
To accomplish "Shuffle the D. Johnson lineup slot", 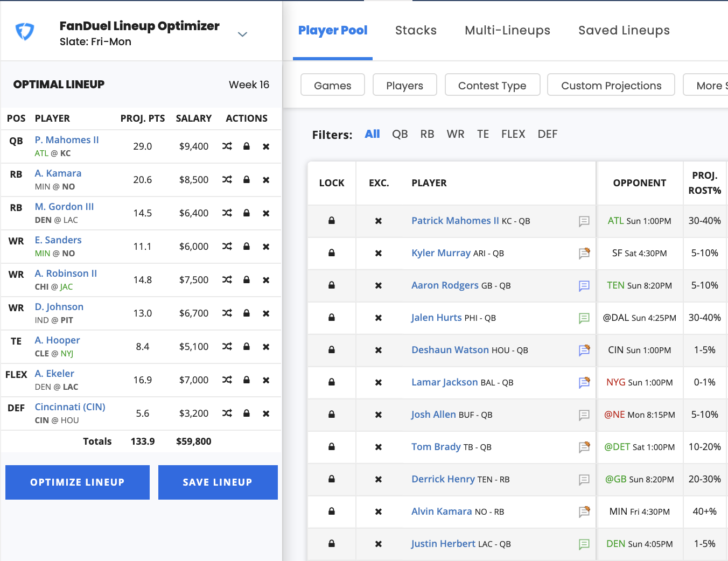I will [x=227, y=313].
